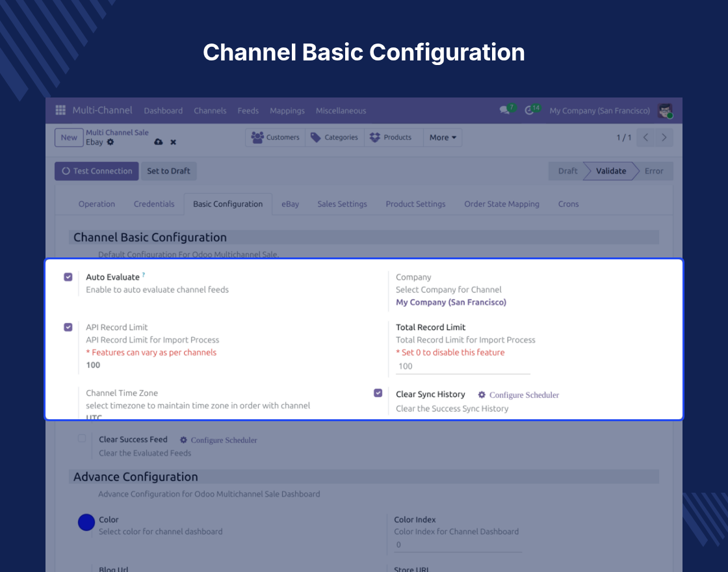The image size is (728, 572).
Task: Select the Error status stage
Action: (654, 171)
